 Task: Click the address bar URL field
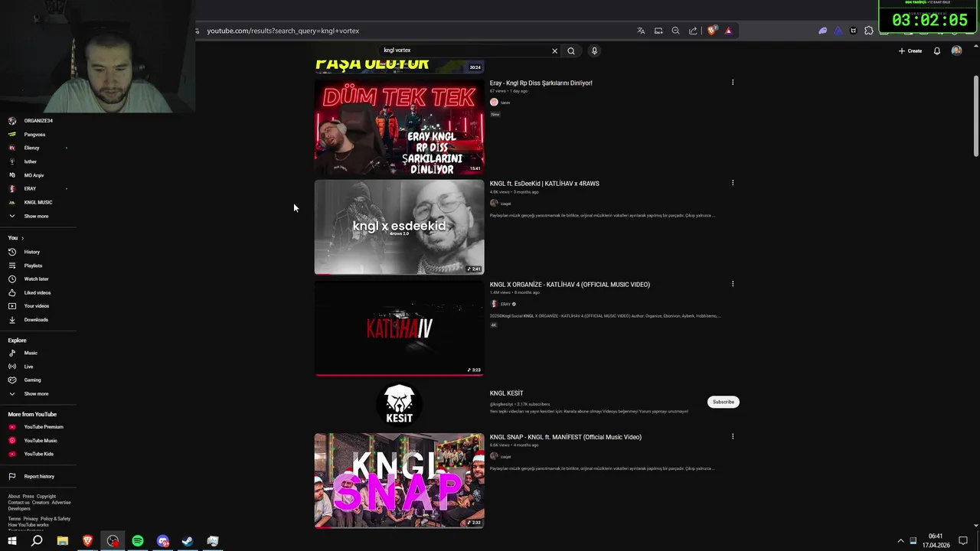(413, 31)
